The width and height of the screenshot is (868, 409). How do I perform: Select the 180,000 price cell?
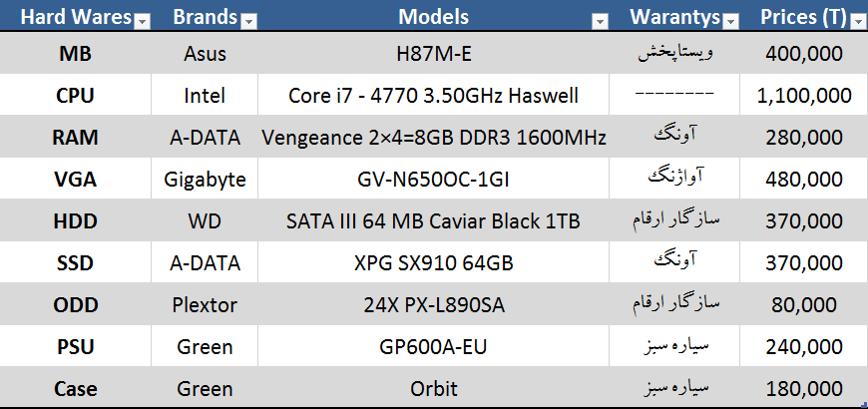(x=804, y=389)
